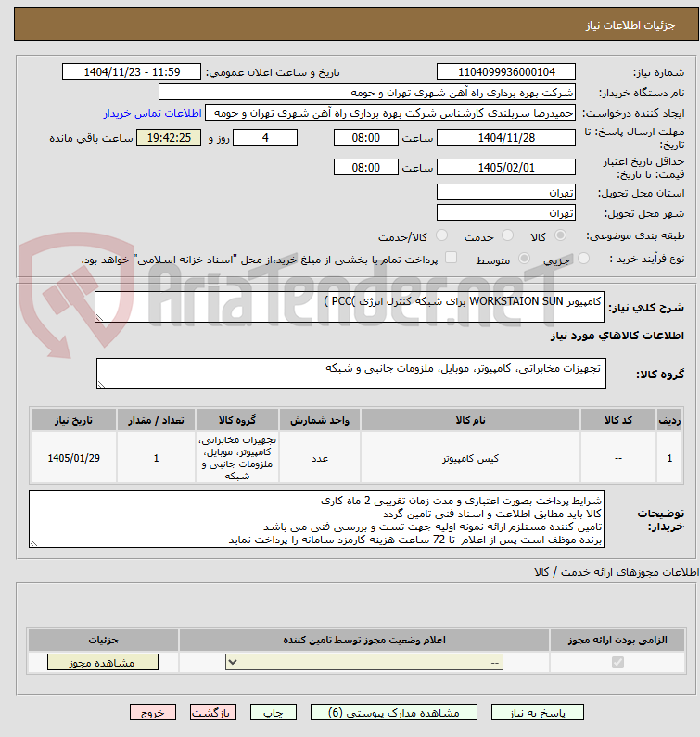Select the جزیی purchase type radio
This screenshot has width=700, height=737.
(x=583, y=258)
